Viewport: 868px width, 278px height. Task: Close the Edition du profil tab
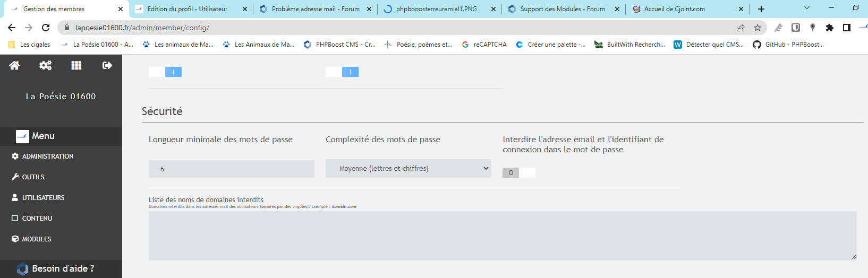click(245, 9)
